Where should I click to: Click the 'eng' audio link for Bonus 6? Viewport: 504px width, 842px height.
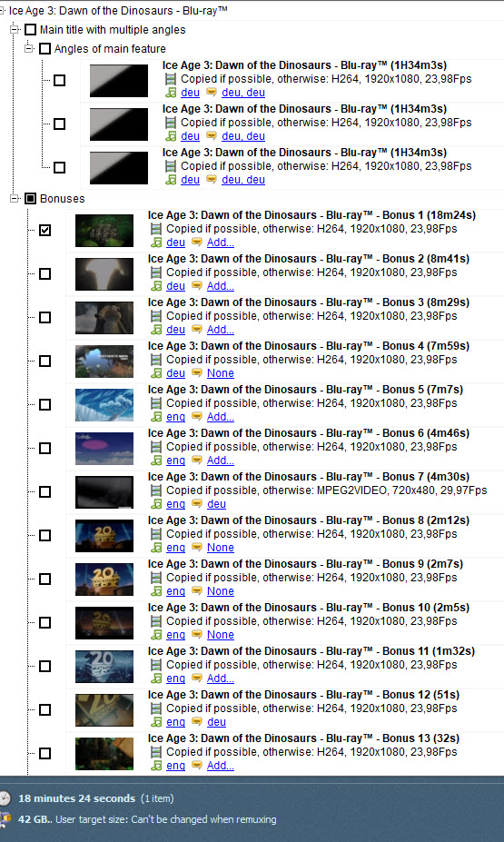coord(175,461)
